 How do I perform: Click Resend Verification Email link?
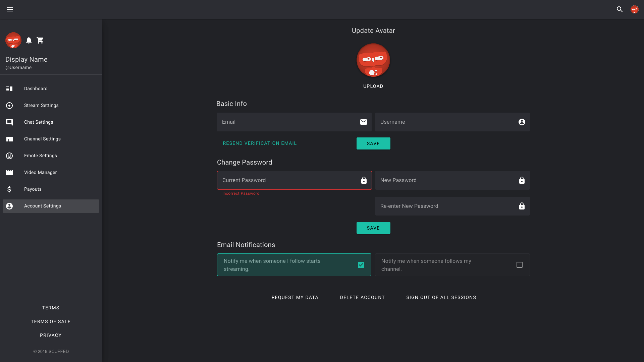coord(260,143)
